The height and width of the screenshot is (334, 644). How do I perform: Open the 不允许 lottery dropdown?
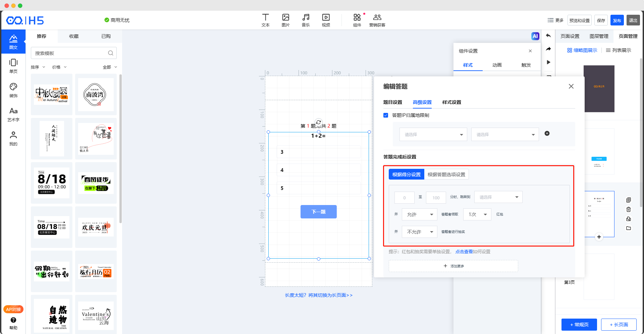pyautogui.click(x=419, y=232)
